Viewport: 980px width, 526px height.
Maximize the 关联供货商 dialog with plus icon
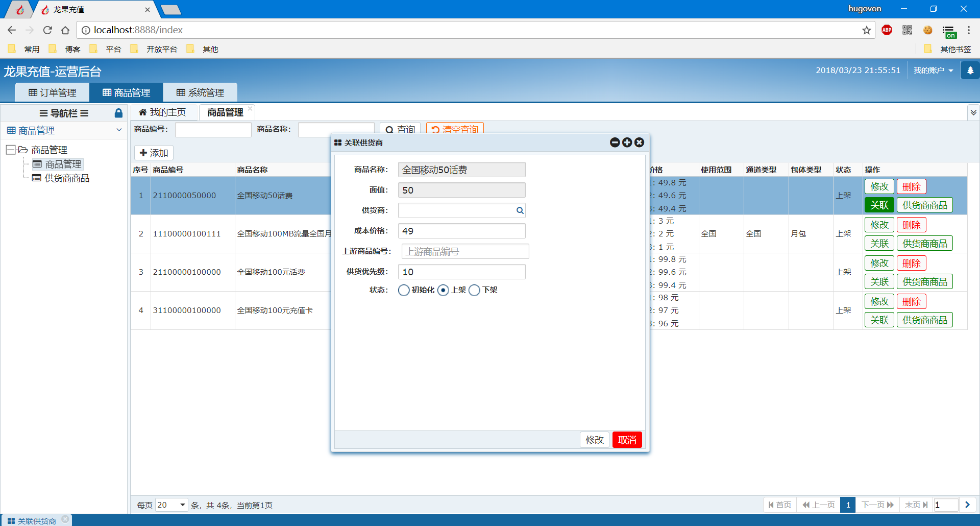(x=627, y=142)
